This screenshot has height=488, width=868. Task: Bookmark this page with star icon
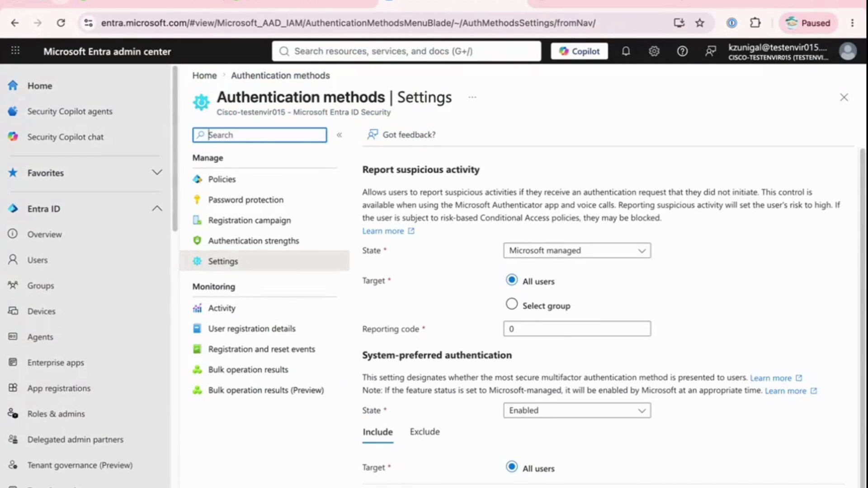point(699,23)
